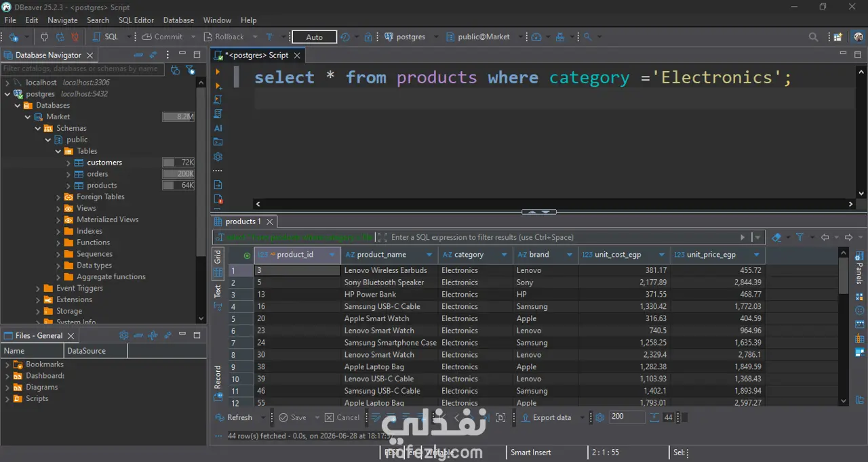Expand the localhost:3306 connection
The height and width of the screenshot is (462, 868).
pyautogui.click(x=7, y=83)
